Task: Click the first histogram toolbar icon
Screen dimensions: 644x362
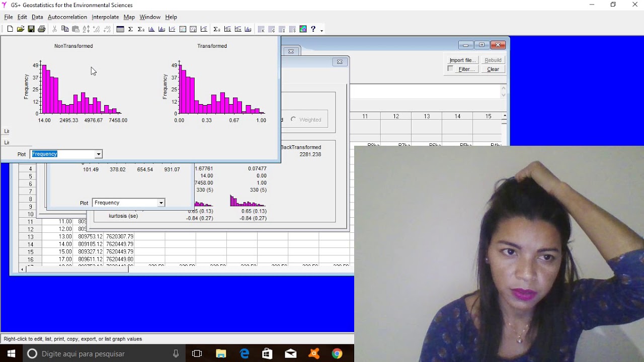Action: (x=151, y=29)
